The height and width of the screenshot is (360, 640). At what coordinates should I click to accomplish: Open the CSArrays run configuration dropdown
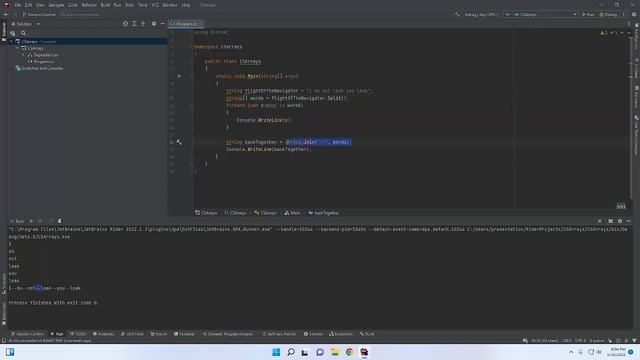(x=545, y=14)
